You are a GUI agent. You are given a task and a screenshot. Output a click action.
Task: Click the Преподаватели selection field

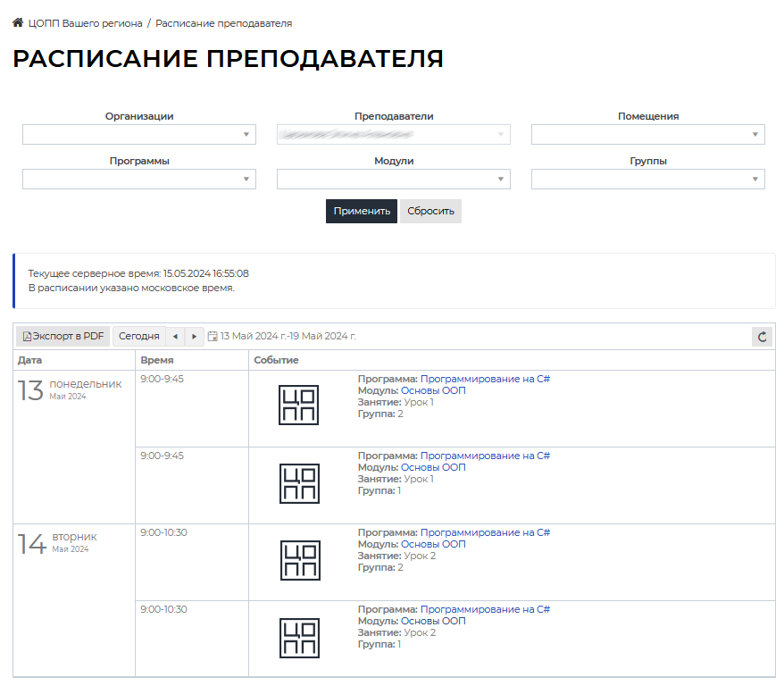393,135
